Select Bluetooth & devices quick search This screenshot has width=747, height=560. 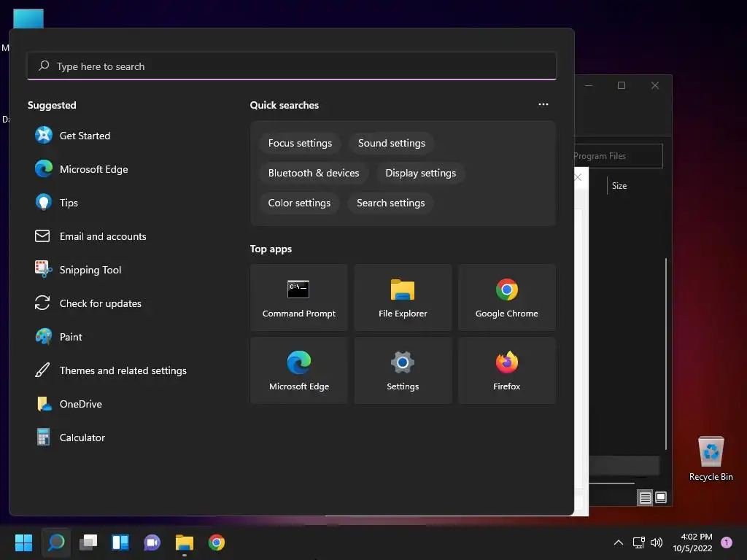[x=314, y=174]
